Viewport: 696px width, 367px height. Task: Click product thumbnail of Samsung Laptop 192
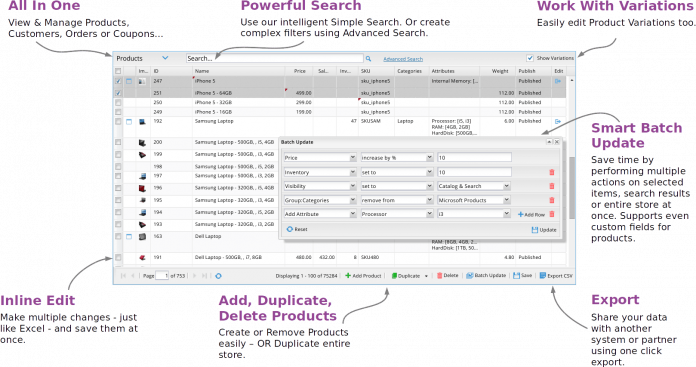142,121
